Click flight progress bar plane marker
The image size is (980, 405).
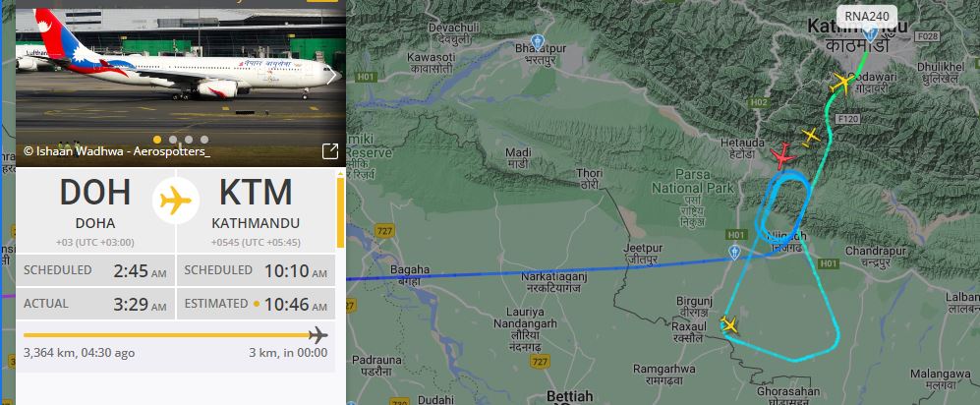pyautogui.click(x=318, y=335)
